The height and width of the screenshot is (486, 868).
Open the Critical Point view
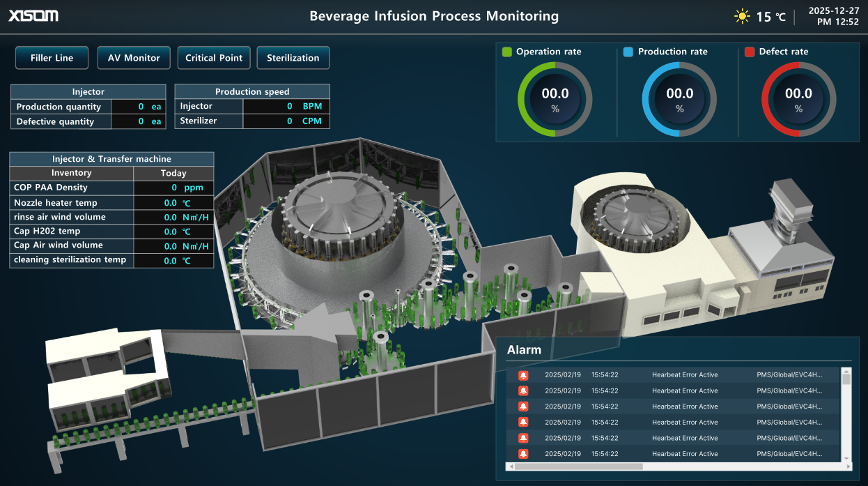213,57
